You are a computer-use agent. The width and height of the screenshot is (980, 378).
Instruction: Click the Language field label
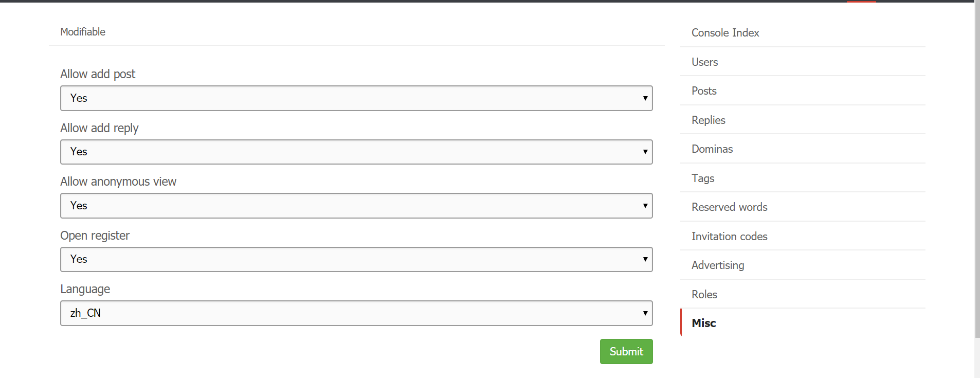pos(85,289)
